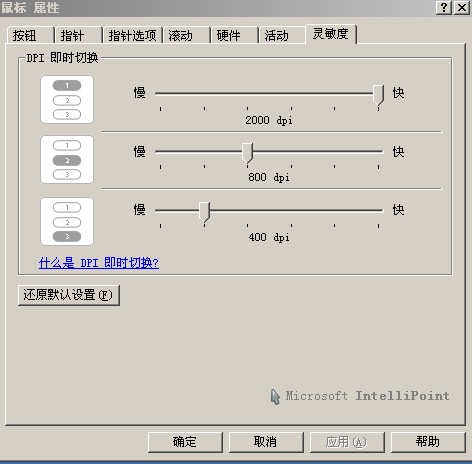Switch to the 指针 tab
This screenshot has height=464, width=472.
(x=79, y=35)
